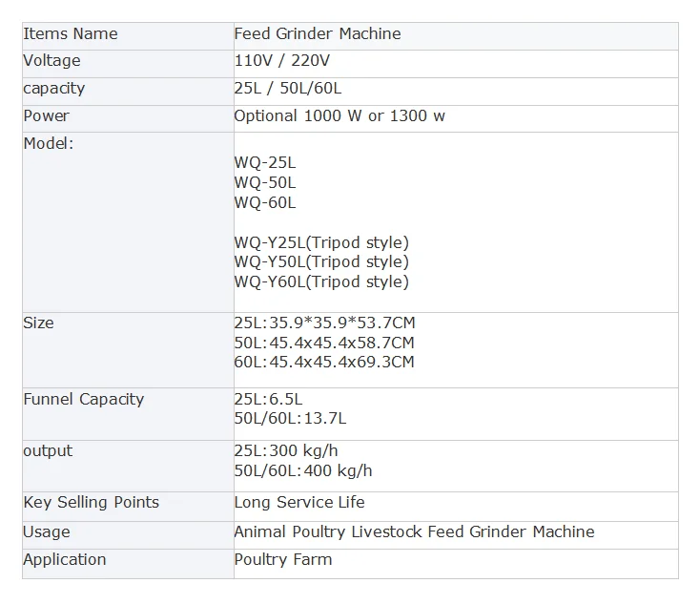
Task: Click the "Optional 1000 W or 1300 w" text
Action: pyautogui.click(x=340, y=116)
